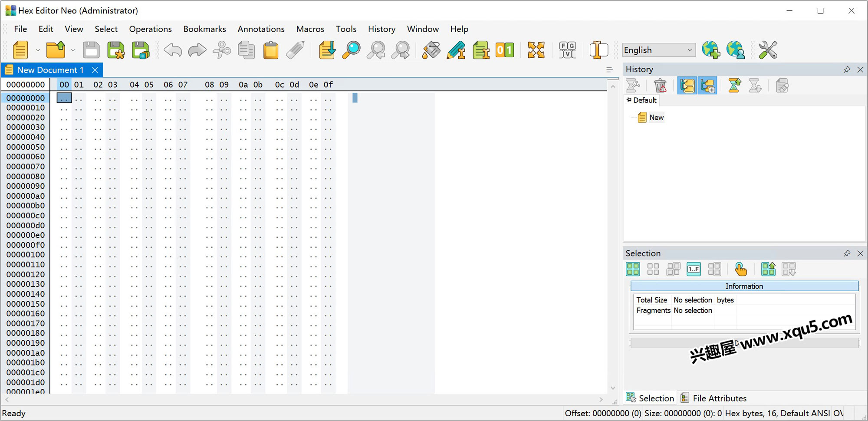Click the selected hex cell at offset 00000000
The height and width of the screenshot is (421, 868).
click(64, 98)
